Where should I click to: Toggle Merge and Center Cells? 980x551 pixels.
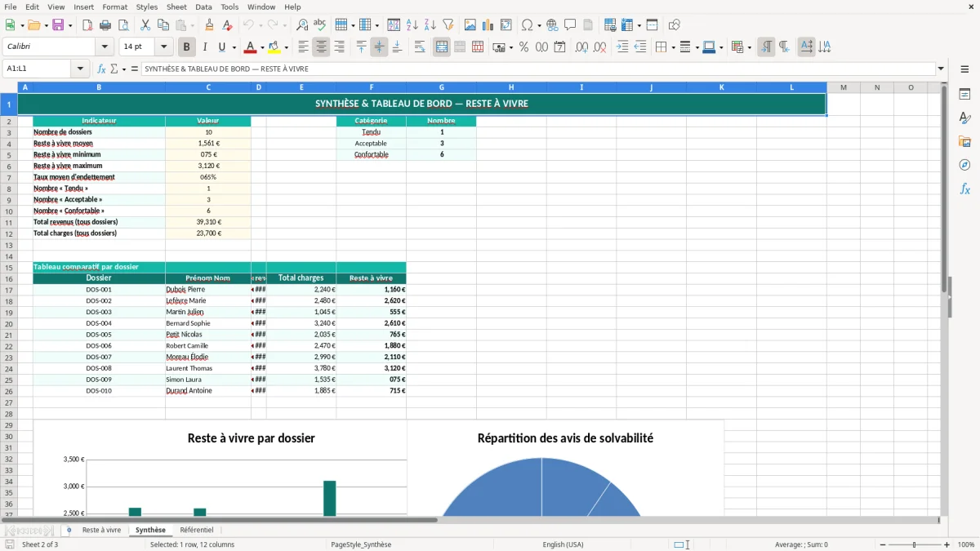(442, 47)
